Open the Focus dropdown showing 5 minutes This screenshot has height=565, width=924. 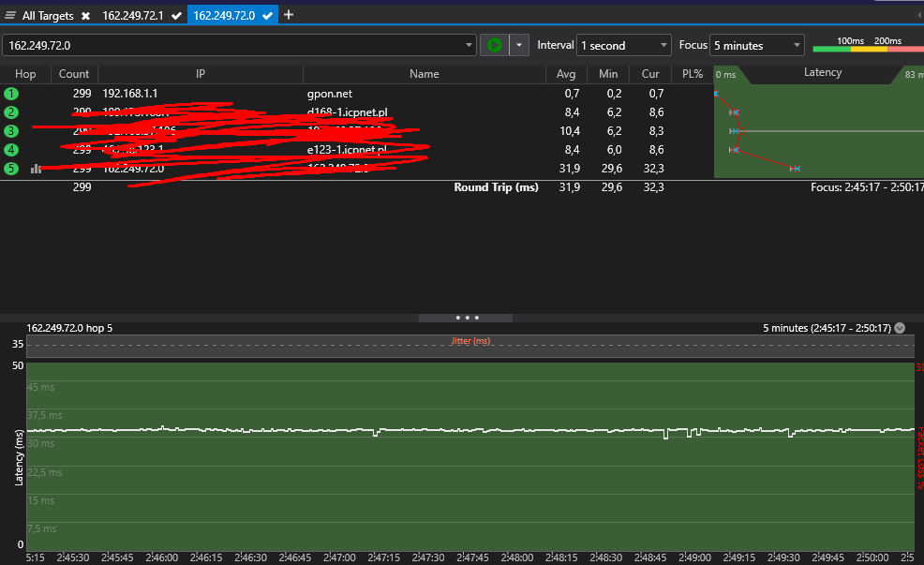click(x=757, y=45)
